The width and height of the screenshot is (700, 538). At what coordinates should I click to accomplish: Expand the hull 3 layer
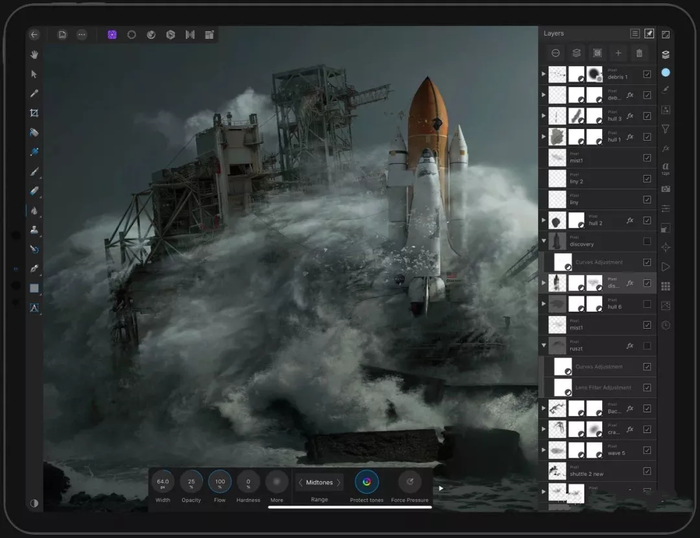coord(543,116)
